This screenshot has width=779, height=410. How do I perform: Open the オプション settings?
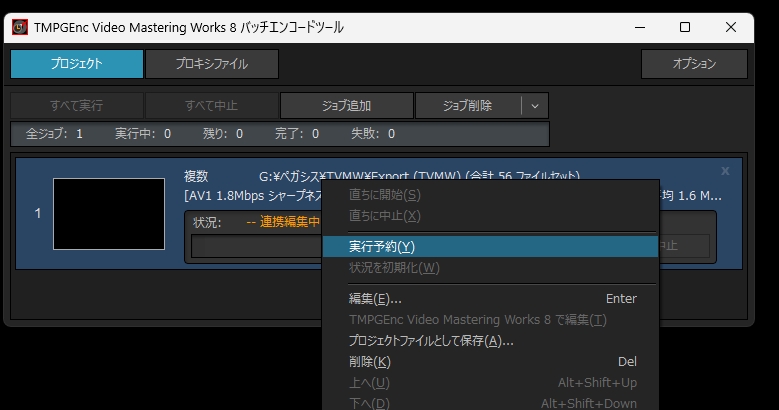click(694, 64)
